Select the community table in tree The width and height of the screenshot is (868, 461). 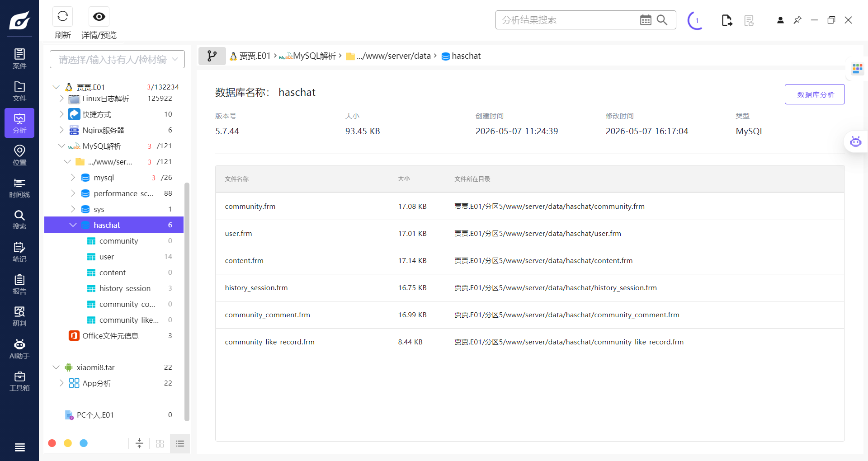pyautogui.click(x=114, y=241)
